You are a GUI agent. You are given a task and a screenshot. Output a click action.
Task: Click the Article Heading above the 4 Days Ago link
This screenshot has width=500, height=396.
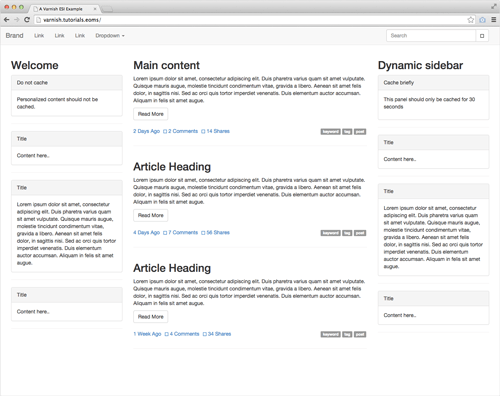pyautogui.click(x=172, y=167)
